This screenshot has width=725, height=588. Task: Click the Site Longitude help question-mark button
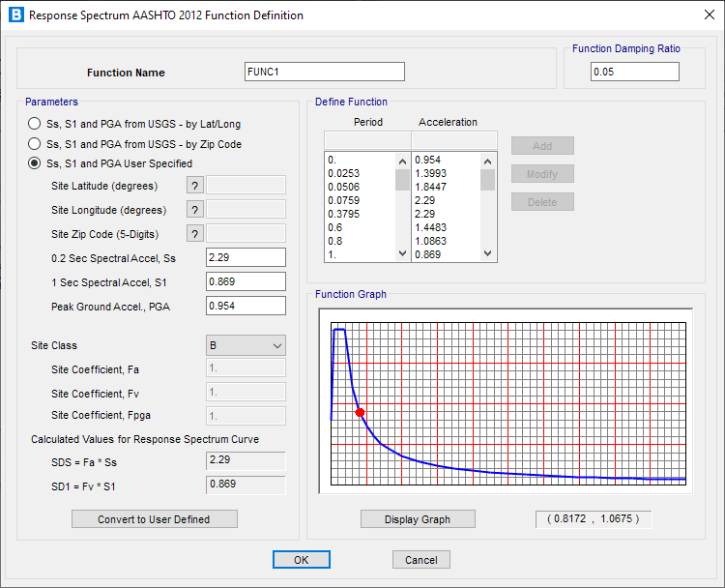pyautogui.click(x=195, y=210)
